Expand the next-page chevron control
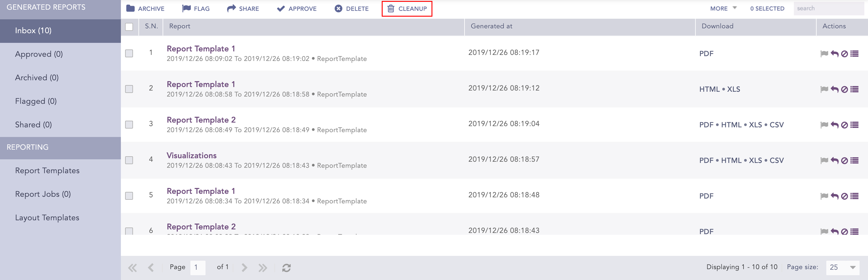The image size is (868, 280). pyautogui.click(x=244, y=267)
